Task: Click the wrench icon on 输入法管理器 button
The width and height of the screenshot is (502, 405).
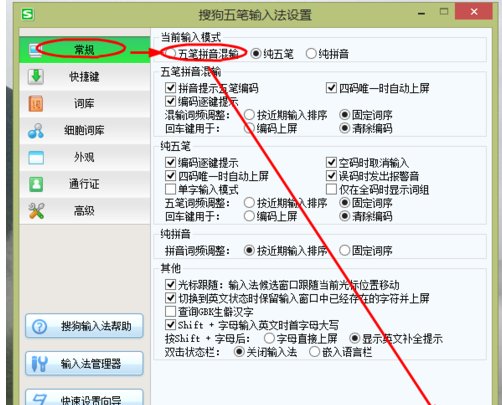Action: coord(39,364)
